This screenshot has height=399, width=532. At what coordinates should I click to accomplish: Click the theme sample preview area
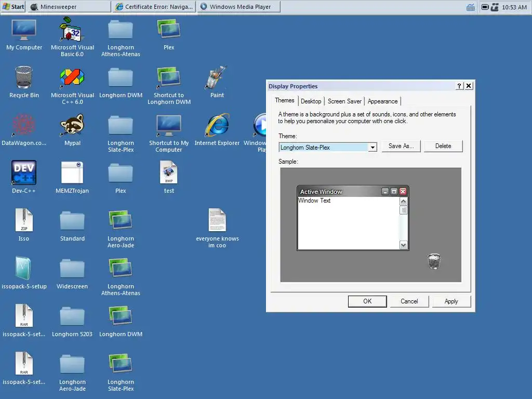[x=370, y=224]
